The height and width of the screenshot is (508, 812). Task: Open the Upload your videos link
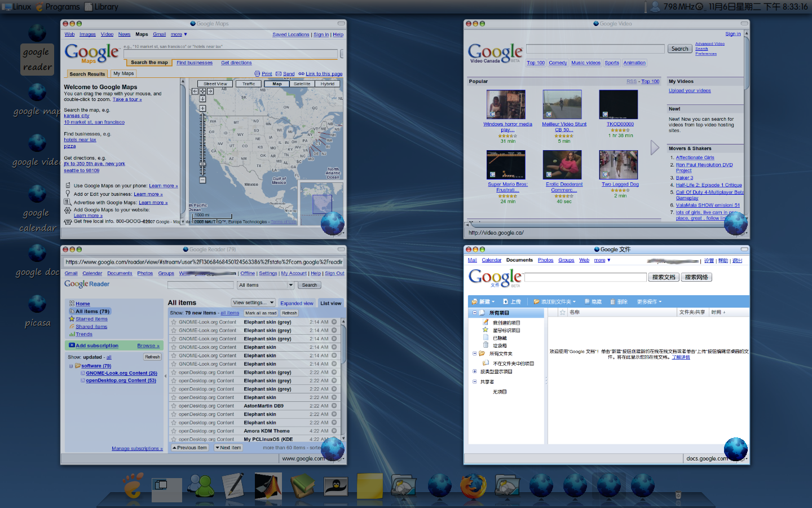(690, 90)
